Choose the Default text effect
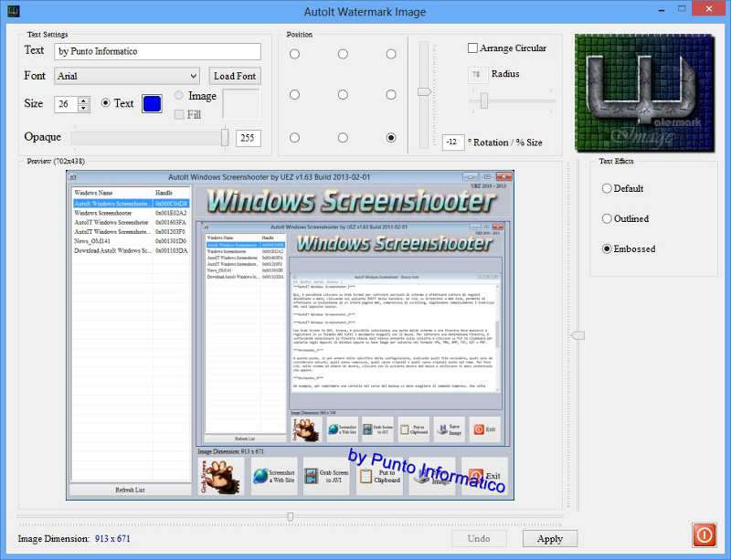 coord(607,188)
